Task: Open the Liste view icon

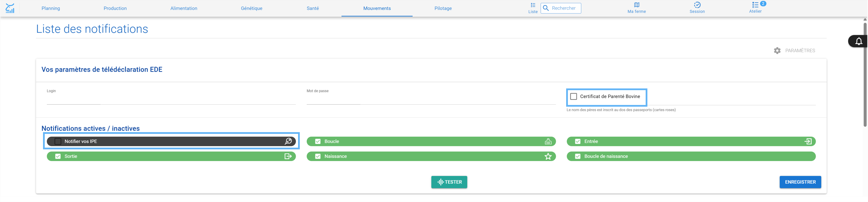Action: (x=533, y=5)
